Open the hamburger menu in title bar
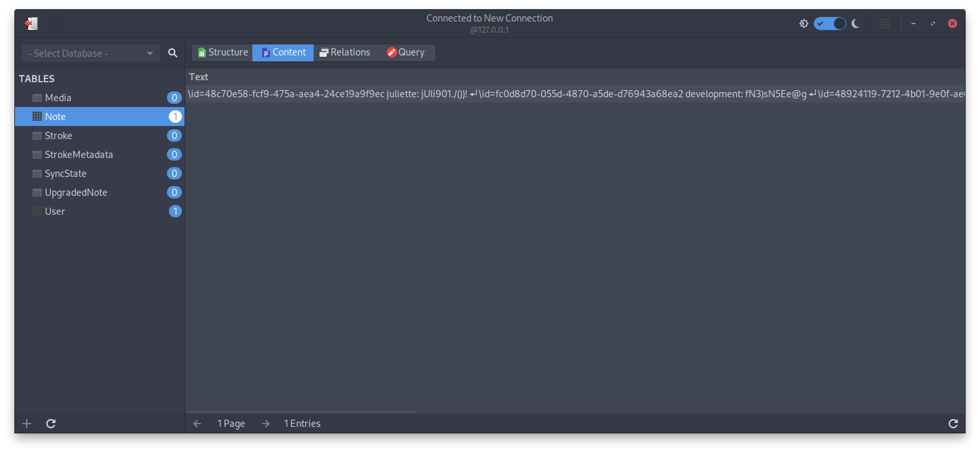This screenshot has width=980, height=453. [885, 23]
